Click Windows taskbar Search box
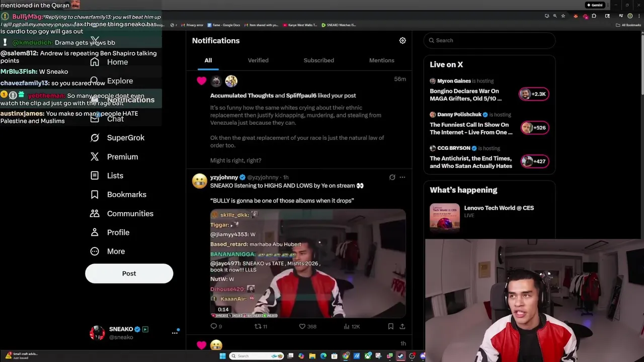This screenshot has height=362, width=644. (x=257, y=356)
